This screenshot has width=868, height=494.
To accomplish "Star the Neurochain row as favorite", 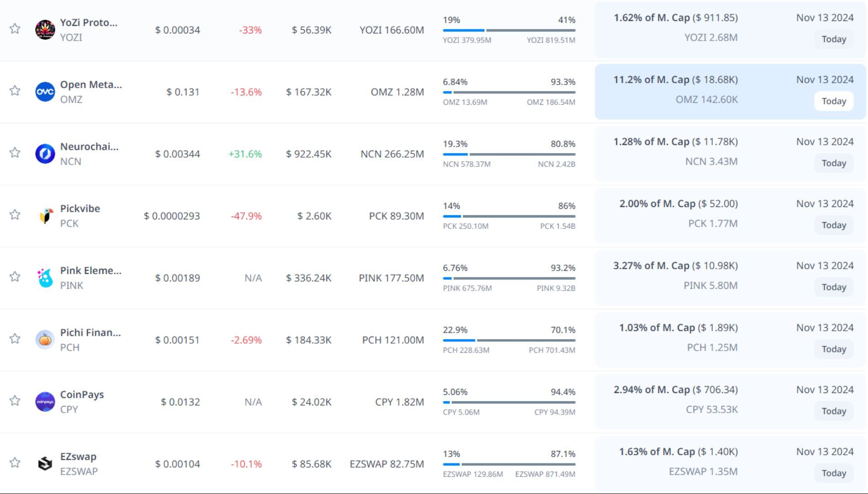I will click(15, 153).
